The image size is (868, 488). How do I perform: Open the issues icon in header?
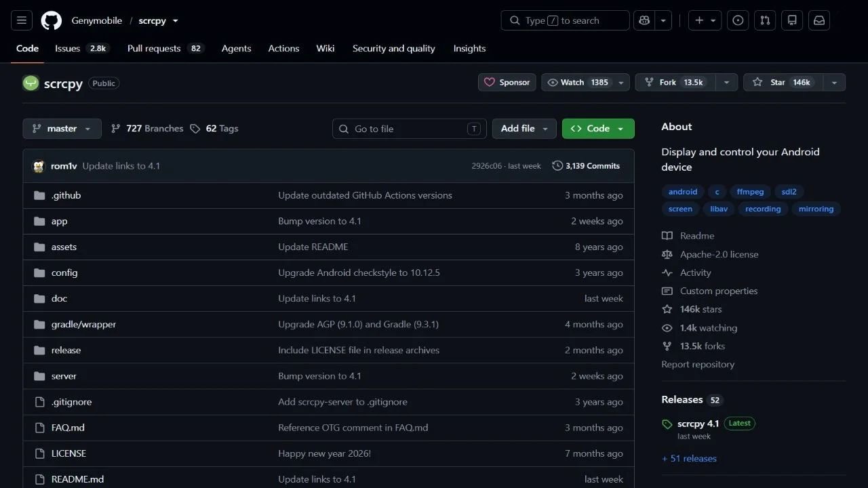point(738,20)
